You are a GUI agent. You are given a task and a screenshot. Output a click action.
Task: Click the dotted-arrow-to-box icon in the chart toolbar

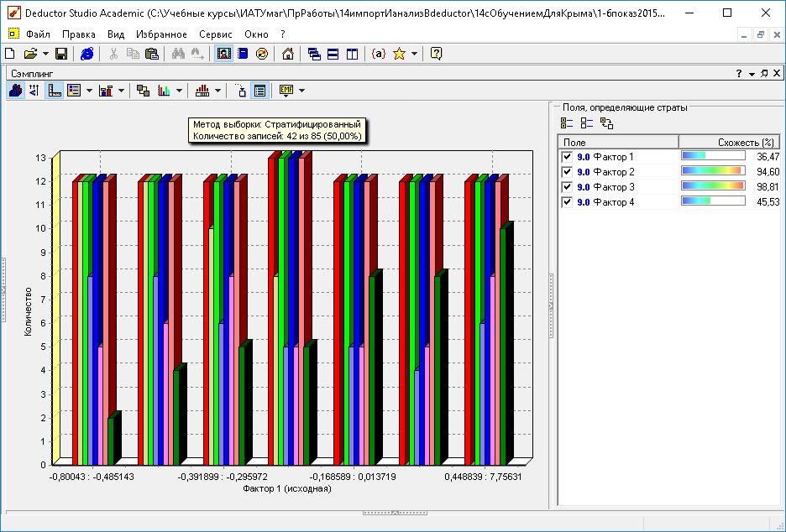241,91
